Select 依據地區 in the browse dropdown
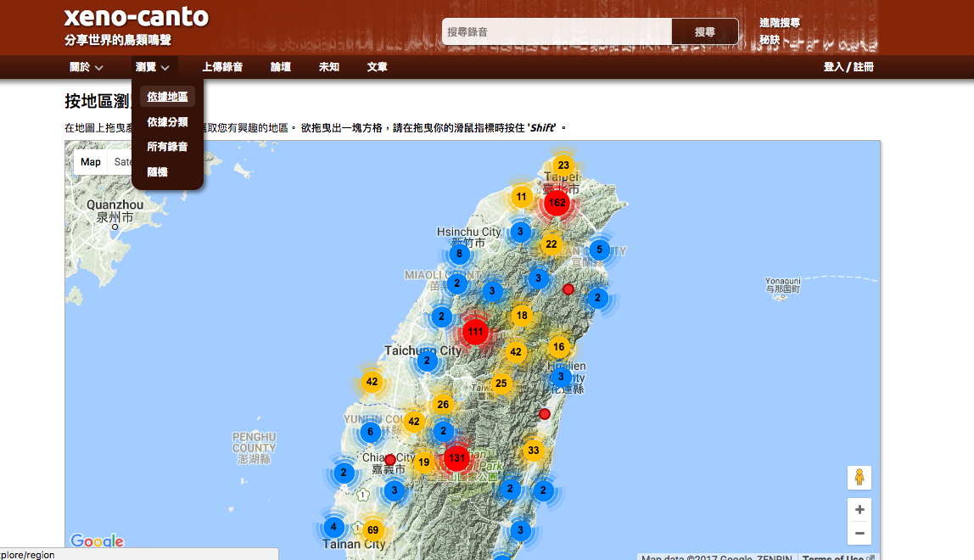 pyautogui.click(x=167, y=97)
